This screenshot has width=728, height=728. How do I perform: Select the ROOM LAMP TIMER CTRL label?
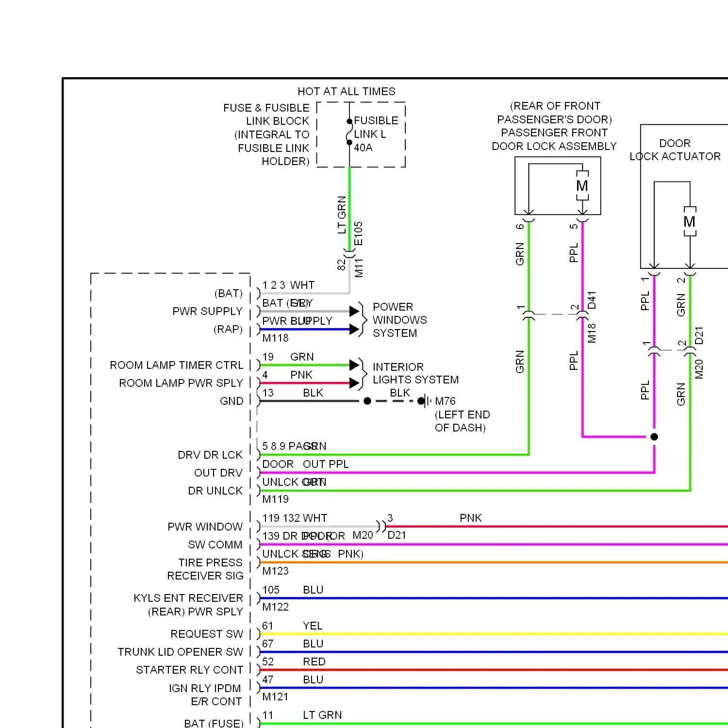176,365
